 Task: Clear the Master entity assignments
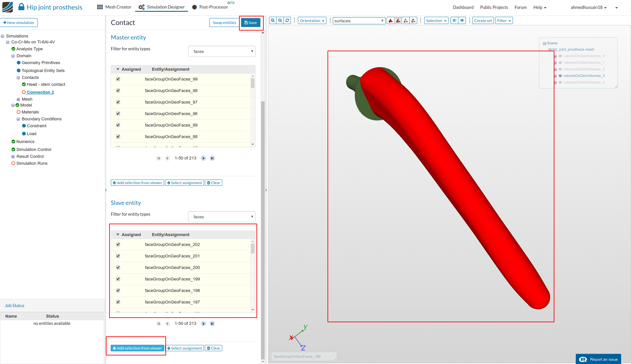[x=213, y=183]
